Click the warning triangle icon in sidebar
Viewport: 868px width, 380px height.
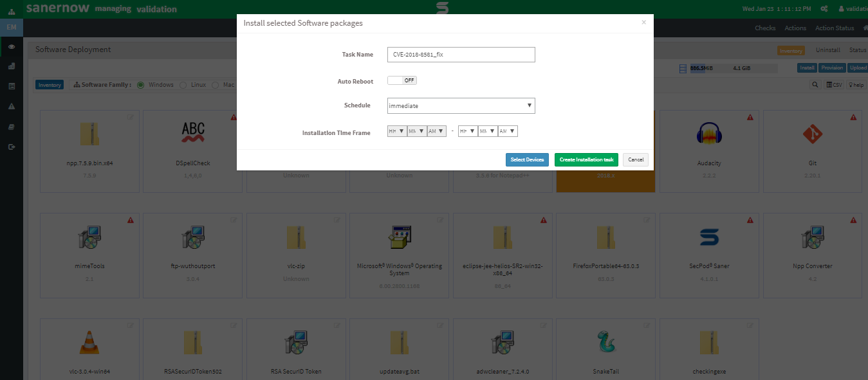point(12,107)
